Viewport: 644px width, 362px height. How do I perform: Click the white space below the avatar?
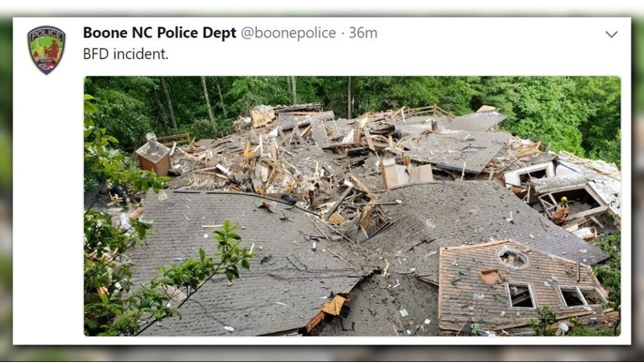pyautogui.click(x=46, y=205)
